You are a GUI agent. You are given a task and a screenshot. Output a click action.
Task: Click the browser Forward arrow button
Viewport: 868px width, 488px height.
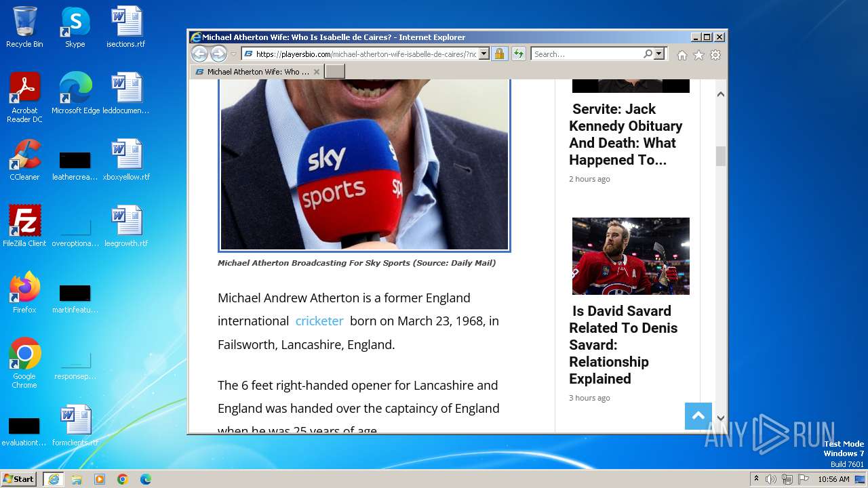click(218, 54)
